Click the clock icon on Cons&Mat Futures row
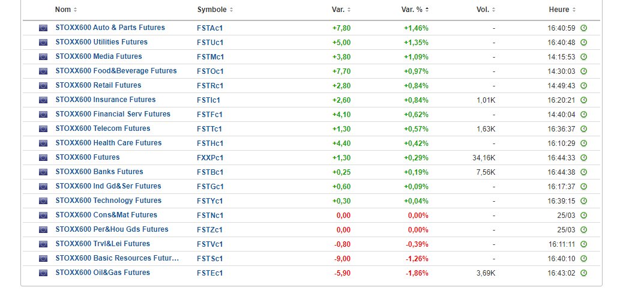644x293 pixels. (x=583, y=216)
